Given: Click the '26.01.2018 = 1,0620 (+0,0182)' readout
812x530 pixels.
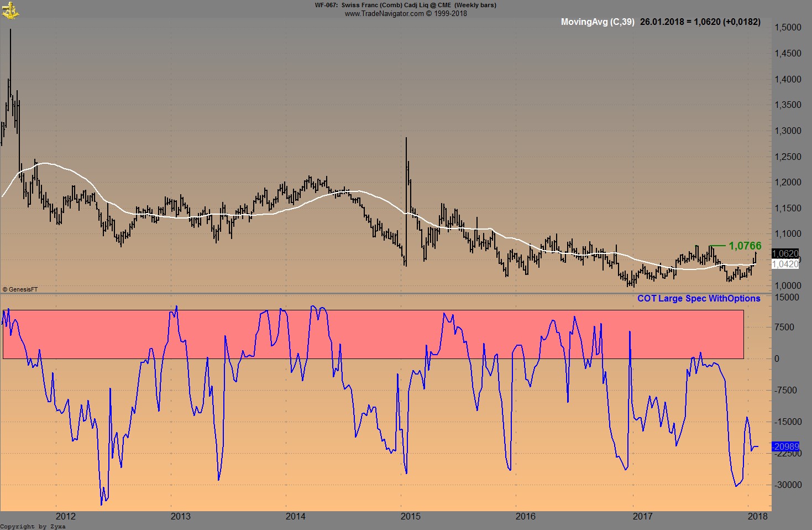Looking at the screenshot, I should click(700, 22).
